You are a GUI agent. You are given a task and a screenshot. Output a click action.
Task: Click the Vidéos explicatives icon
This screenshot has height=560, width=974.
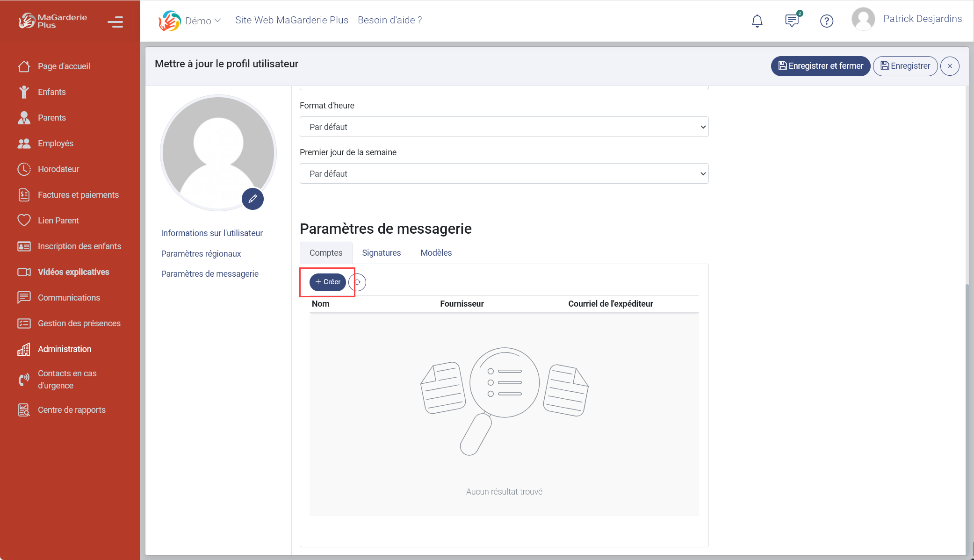coord(24,272)
